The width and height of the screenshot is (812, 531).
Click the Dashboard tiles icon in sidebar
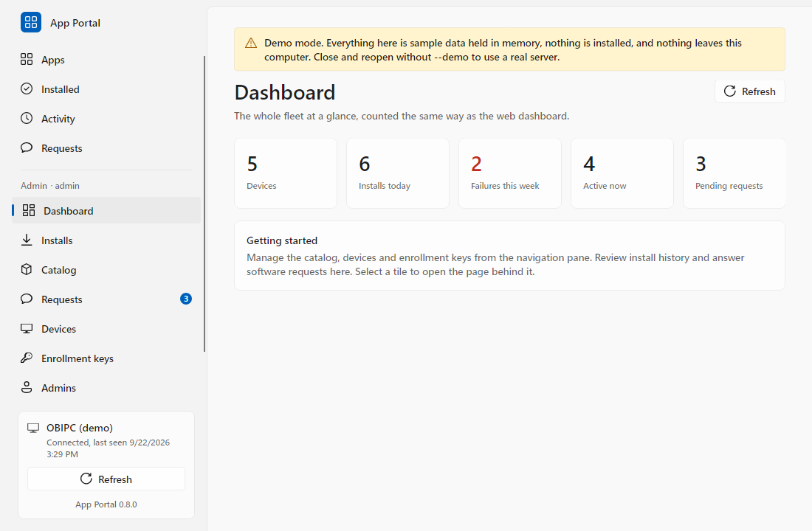tap(29, 210)
